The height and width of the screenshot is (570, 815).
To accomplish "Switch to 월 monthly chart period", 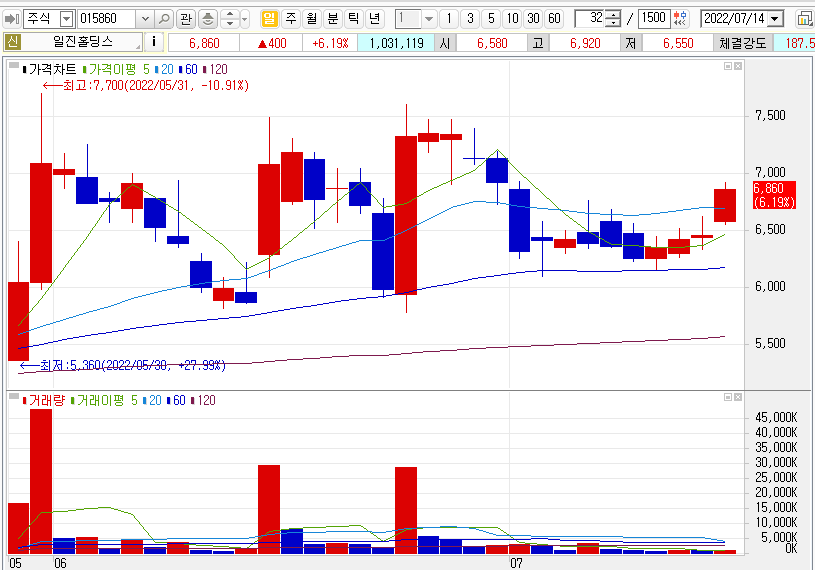I will coord(311,19).
